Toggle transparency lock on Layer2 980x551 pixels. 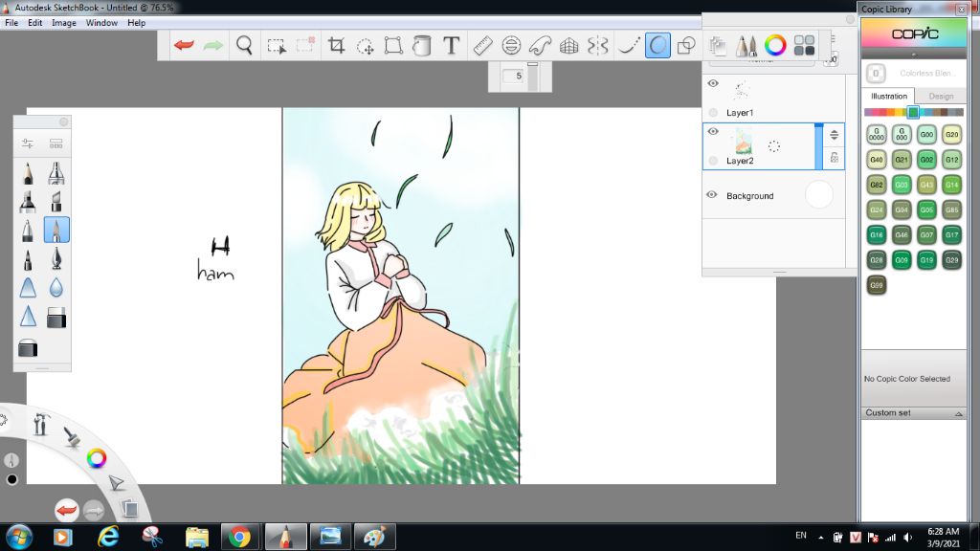coord(835,158)
